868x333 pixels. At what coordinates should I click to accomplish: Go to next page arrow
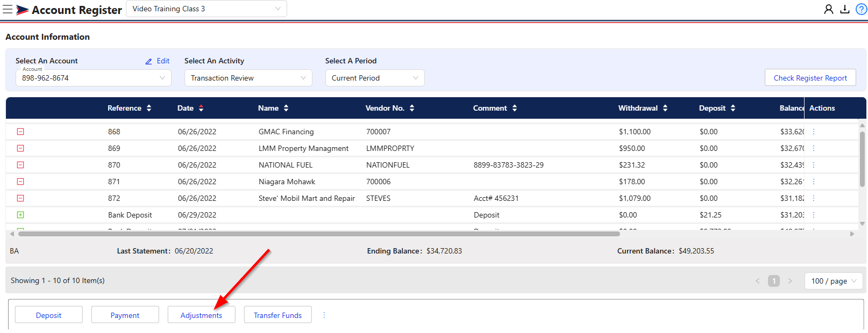pyautogui.click(x=790, y=281)
